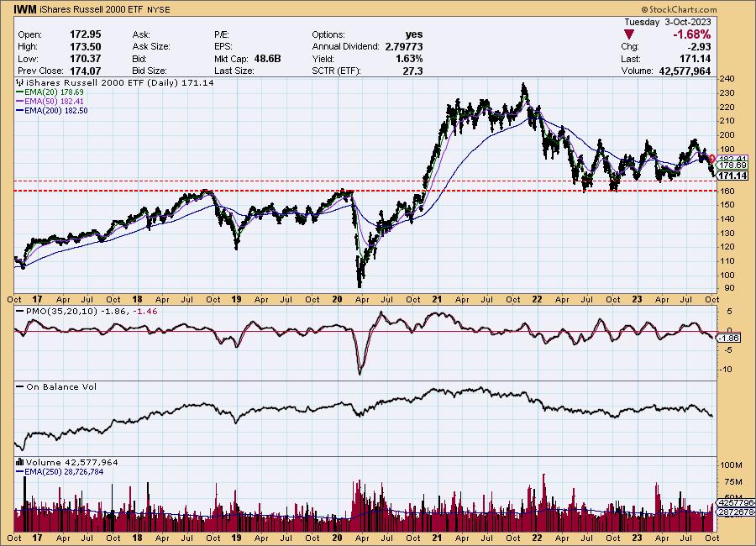Image resolution: width=756 pixels, height=546 pixels.
Task: Click the EMA(20) 178.69 legend entry
Action: (54, 92)
